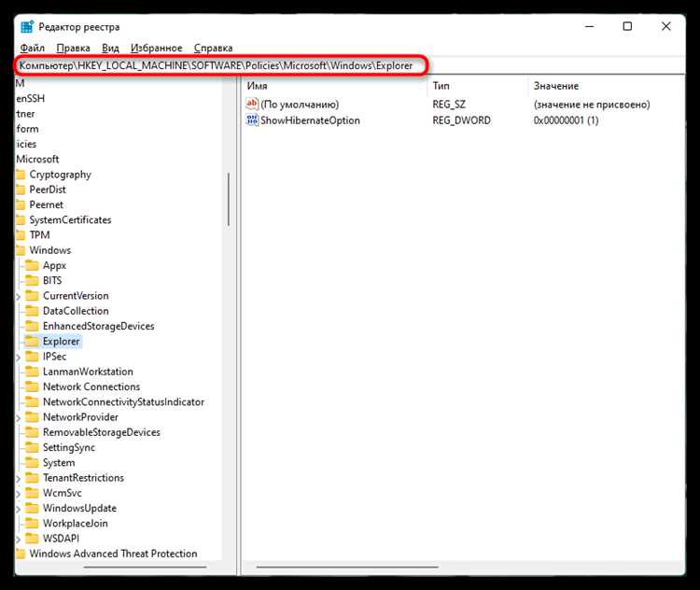Select the WindowsUpdate key label
This screenshot has height=590, width=700.
[x=79, y=508]
